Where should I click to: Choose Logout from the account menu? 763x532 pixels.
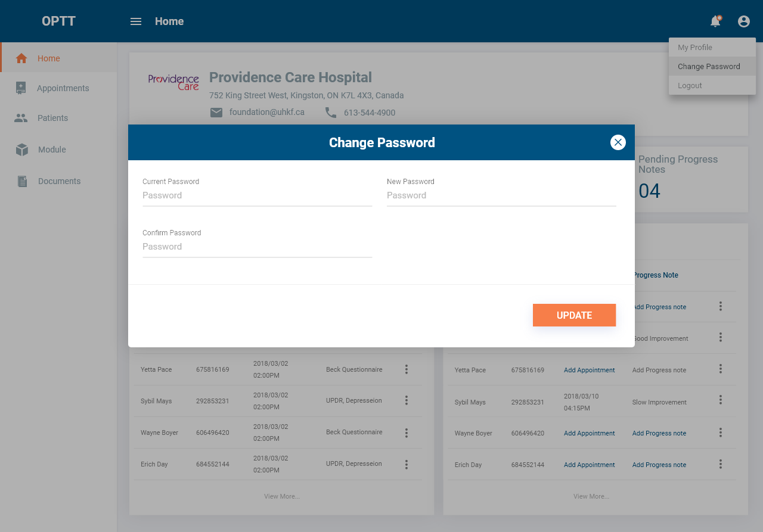(690, 86)
